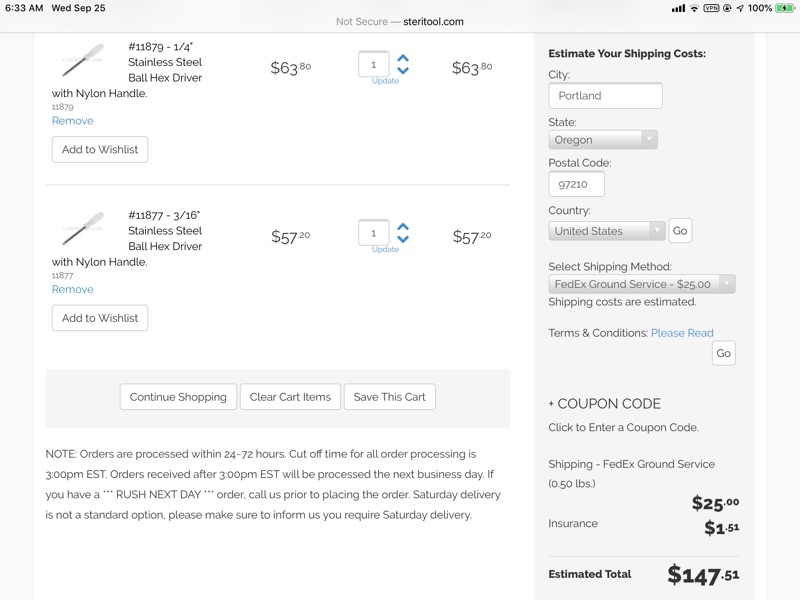Decrease quantity arrow for item #11877

403,240
